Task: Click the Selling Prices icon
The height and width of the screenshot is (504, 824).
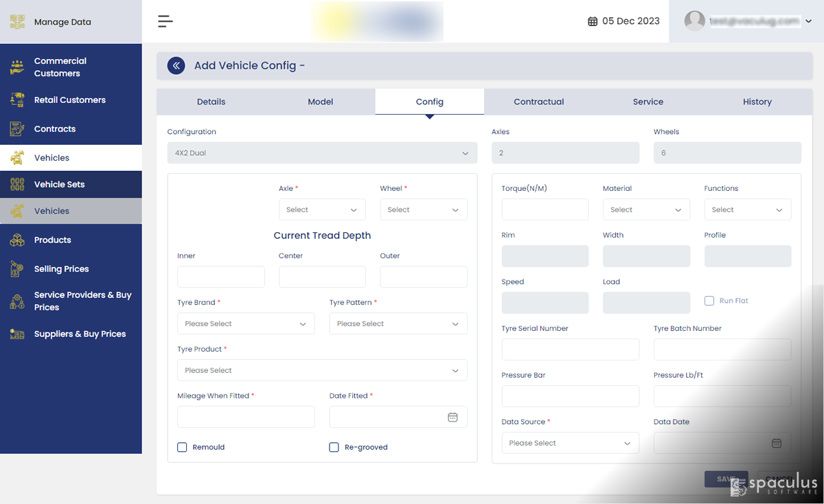Action: tap(17, 269)
